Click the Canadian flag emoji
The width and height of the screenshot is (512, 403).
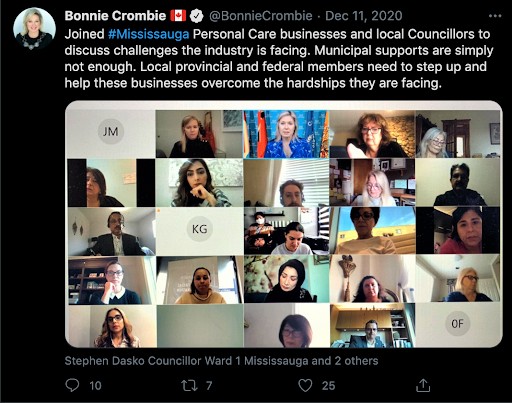pyautogui.click(x=178, y=16)
